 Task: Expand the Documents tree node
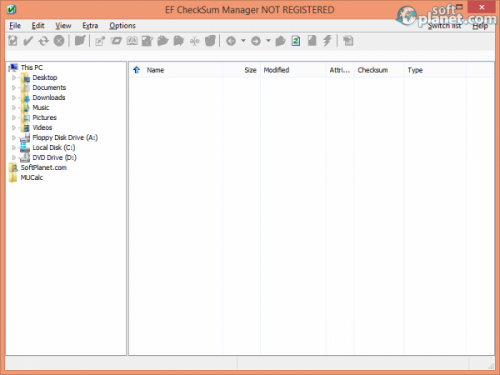pos(14,88)
